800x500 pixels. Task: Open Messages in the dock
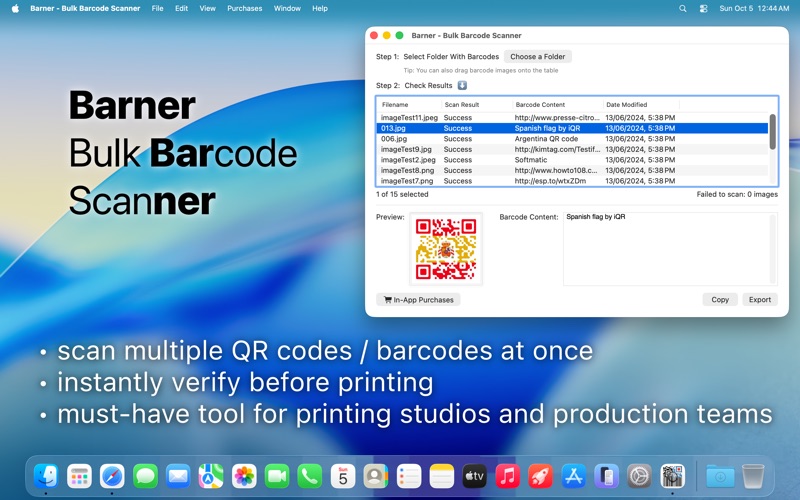[x=145, y=477]
